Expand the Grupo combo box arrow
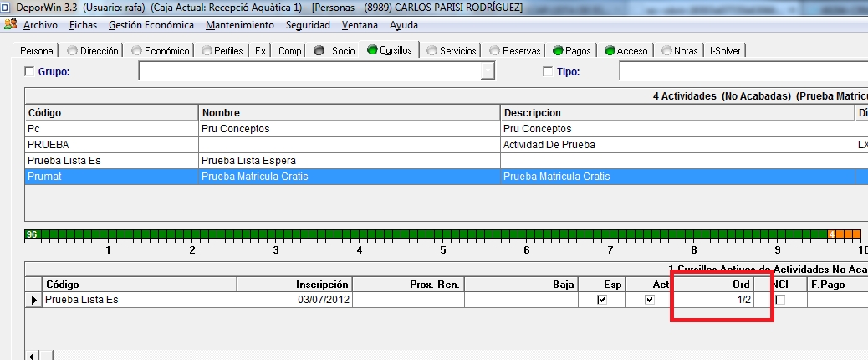This screenshot has height=360, width=868. click(x=488, y=71)
